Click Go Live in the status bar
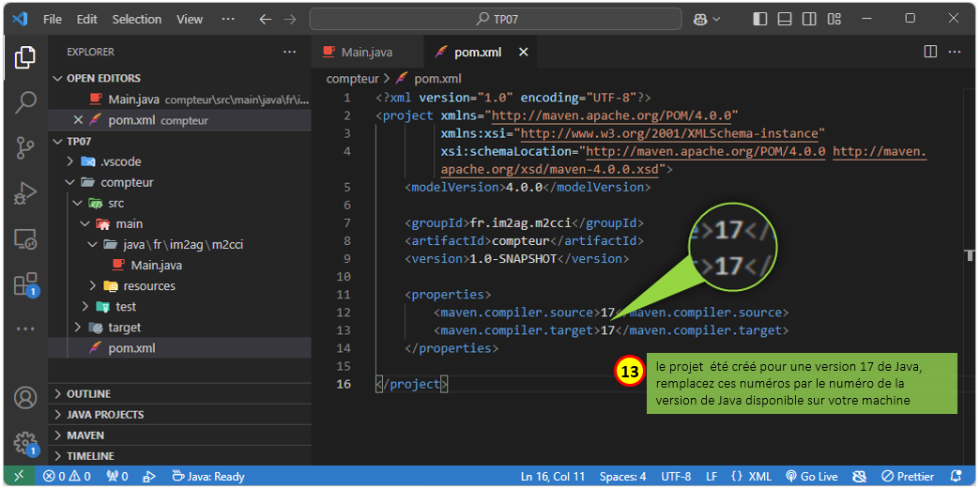 coord(811,477)
